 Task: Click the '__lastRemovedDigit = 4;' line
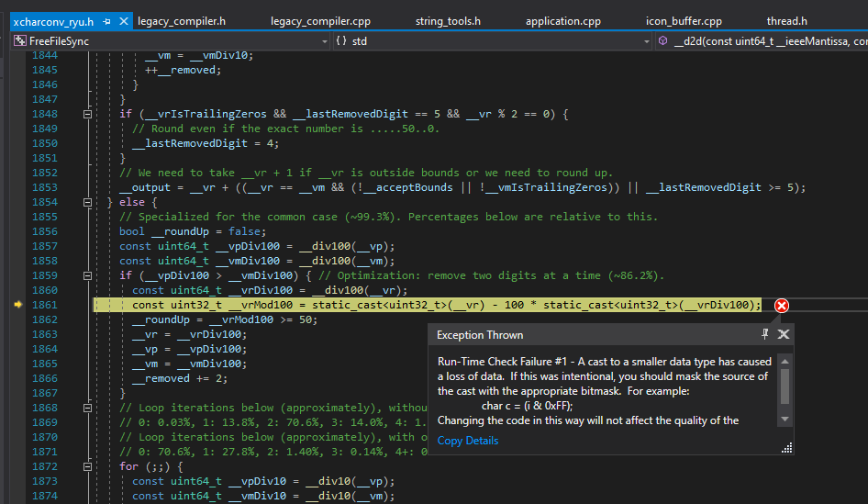(206, 143)
